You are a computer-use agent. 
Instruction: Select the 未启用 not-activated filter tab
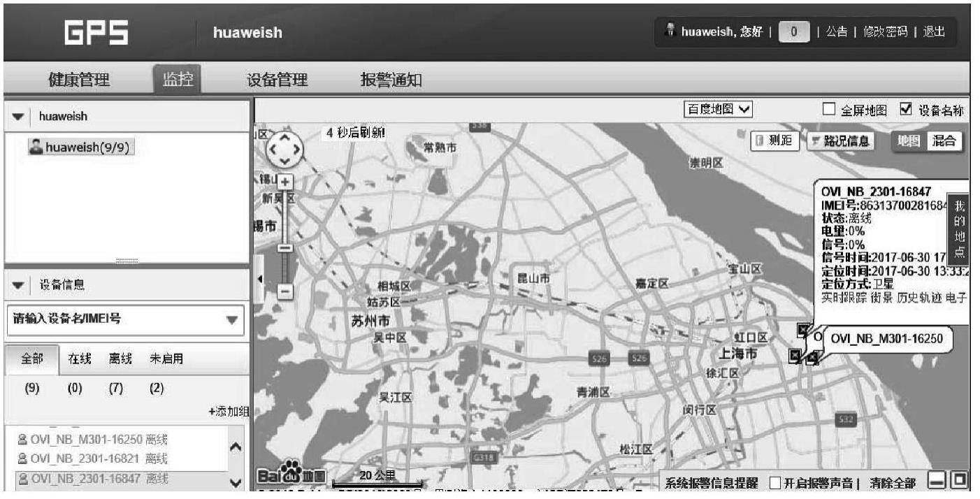click(166, 359)
